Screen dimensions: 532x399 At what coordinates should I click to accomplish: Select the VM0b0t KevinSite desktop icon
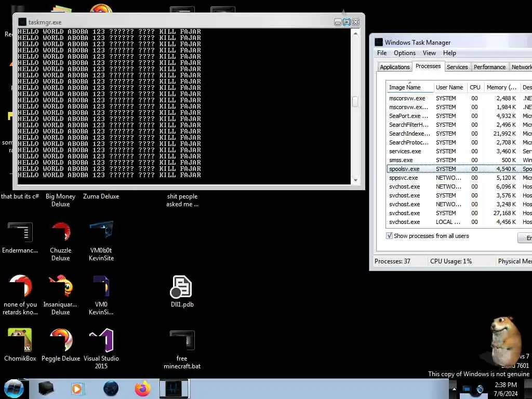coord(101,242)
